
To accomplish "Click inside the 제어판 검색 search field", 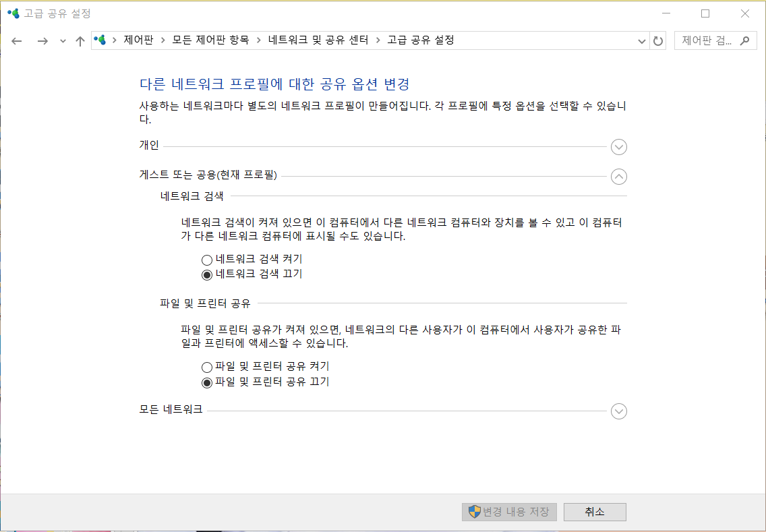I will tap(705, 40).
